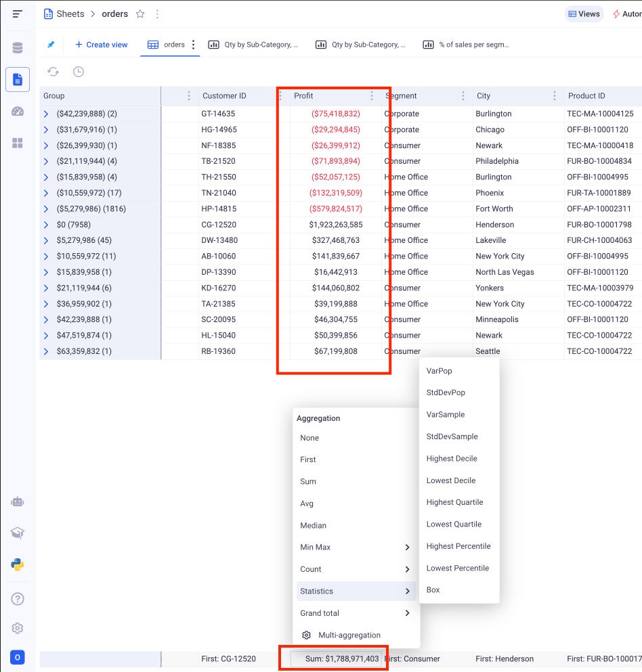642x672 pixels.
Task: Expand the ($42,239,888) (2) group row
Action: pyautogui.click(x=46, y=114)
